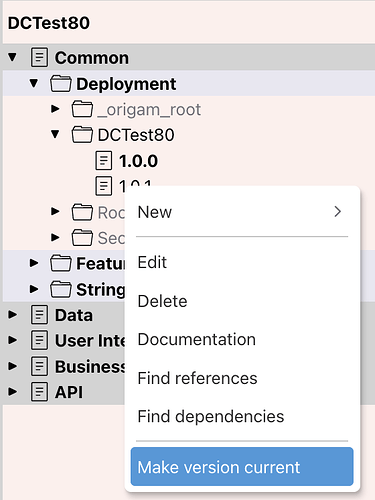Screen dimensions: 375x500
Task: Open the New submenu
Action: click(242, 212)
